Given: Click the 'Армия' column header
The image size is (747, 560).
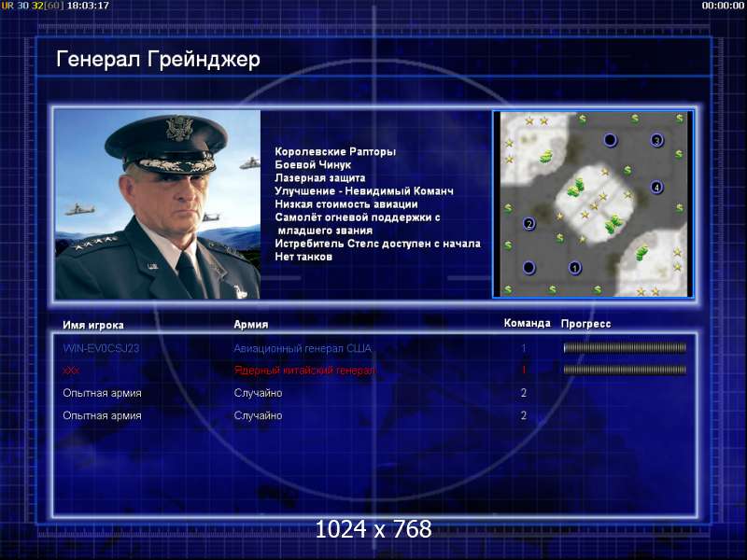Looking at the screenshot, I should point(251,325).
